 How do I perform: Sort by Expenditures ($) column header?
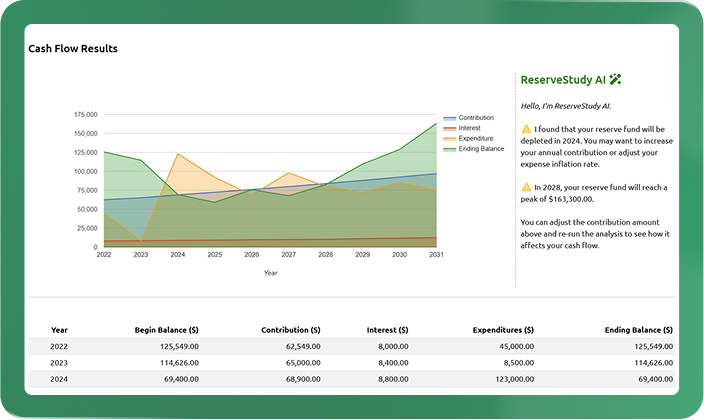pyautogui.click(x=502, y=329)
